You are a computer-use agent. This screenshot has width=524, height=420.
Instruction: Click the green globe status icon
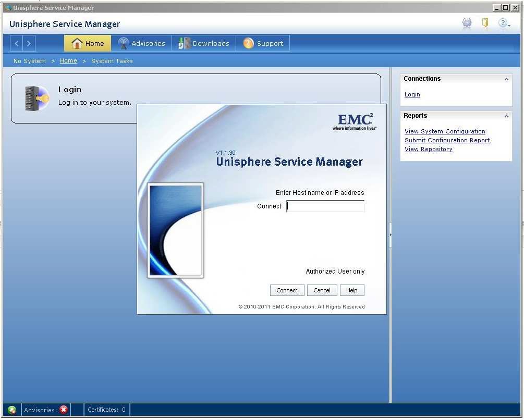coord(12,410)
